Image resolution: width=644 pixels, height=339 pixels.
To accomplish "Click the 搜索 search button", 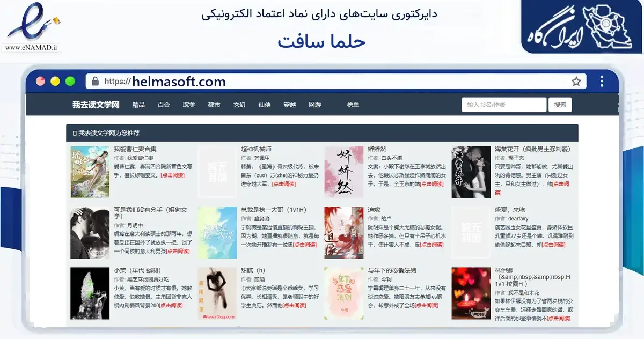I will 560,105.
